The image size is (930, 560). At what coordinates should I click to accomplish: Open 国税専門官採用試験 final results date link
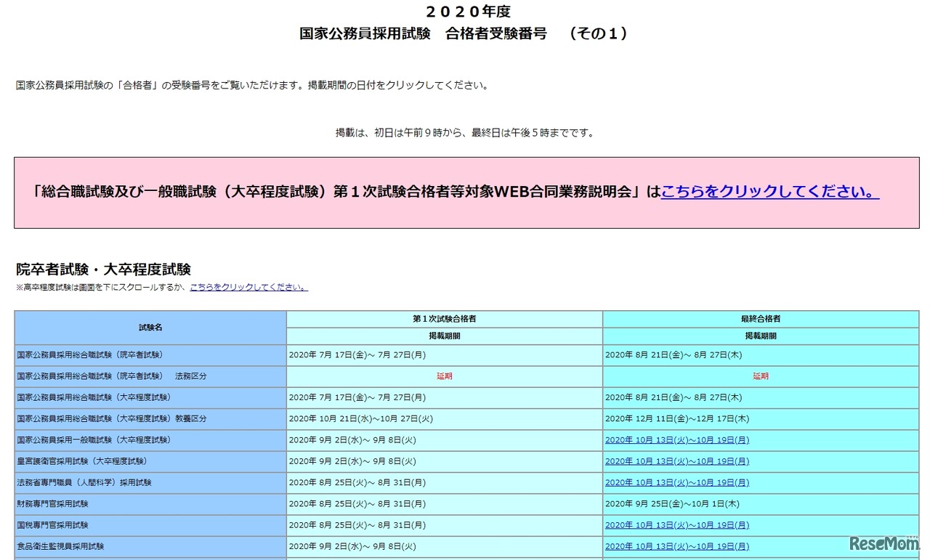(676, 524)
